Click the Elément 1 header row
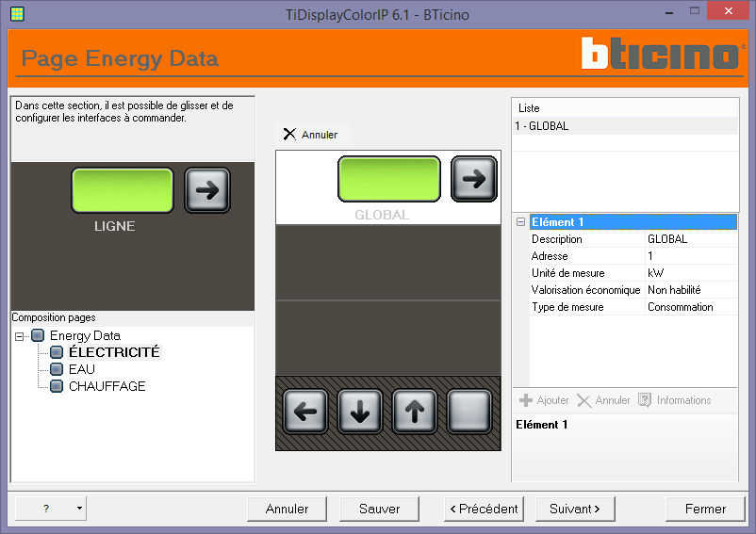The image size is (756, 534). (x=633, y=222)
